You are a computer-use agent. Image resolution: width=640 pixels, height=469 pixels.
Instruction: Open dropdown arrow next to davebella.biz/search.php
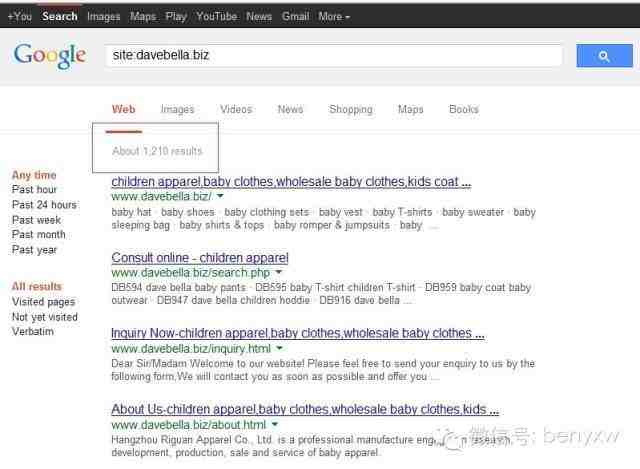[279, 272]
